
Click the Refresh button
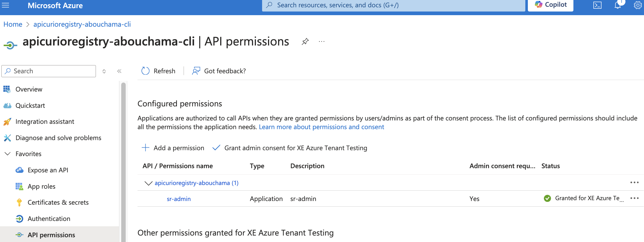point(158,71)
